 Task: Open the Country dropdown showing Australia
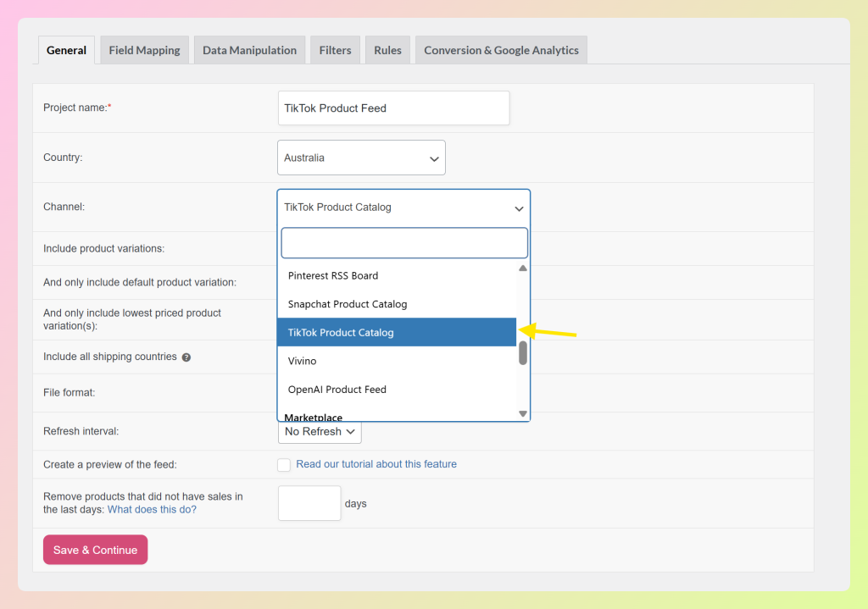click(x=361, y=158)
